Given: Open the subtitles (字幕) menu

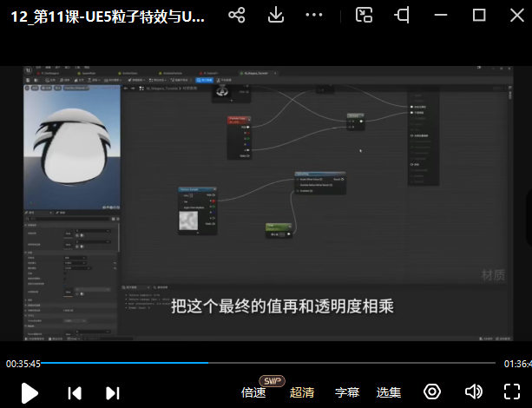Looking at the screenshot, I should pyautogui.click(x=347, y=392).
